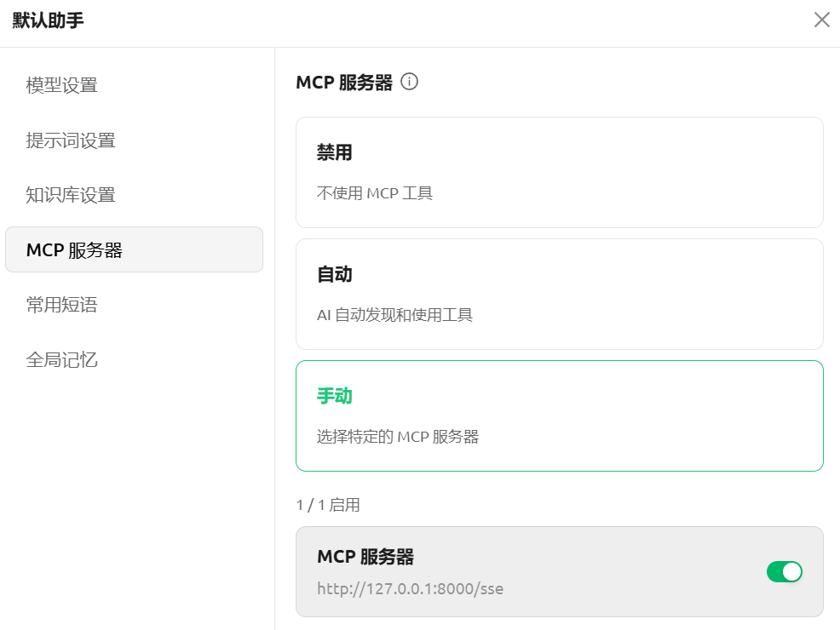The width and height of the screenshot is (840, 630).
Task: Click the MCP 服务器 section heading text
Action: tap(344, 83)
